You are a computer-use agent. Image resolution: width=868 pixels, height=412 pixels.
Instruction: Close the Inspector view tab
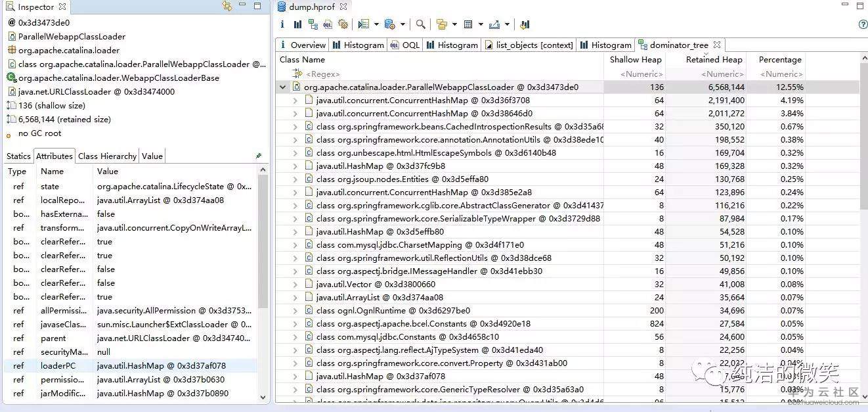point(62,7)
